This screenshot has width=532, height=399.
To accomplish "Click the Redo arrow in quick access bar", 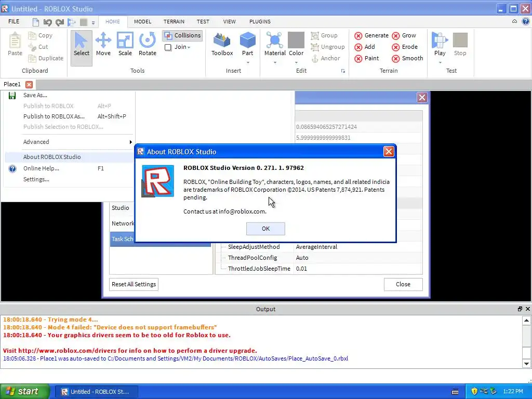I will point(60,22).
